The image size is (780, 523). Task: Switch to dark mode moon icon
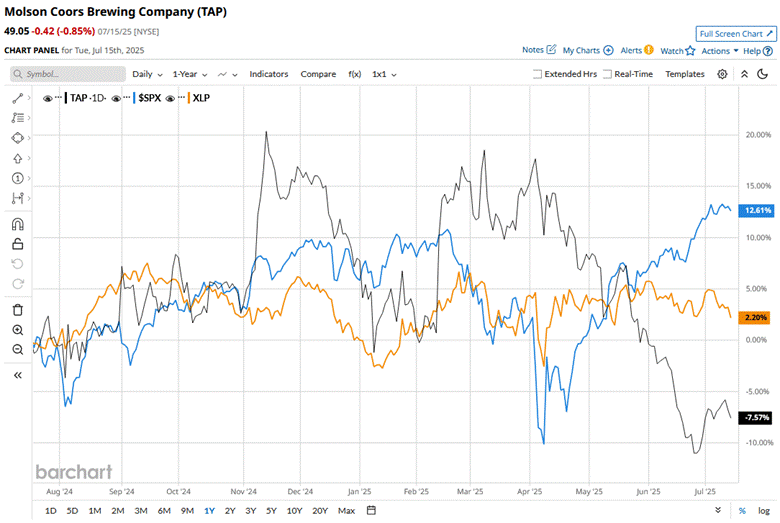pos(762,74)
